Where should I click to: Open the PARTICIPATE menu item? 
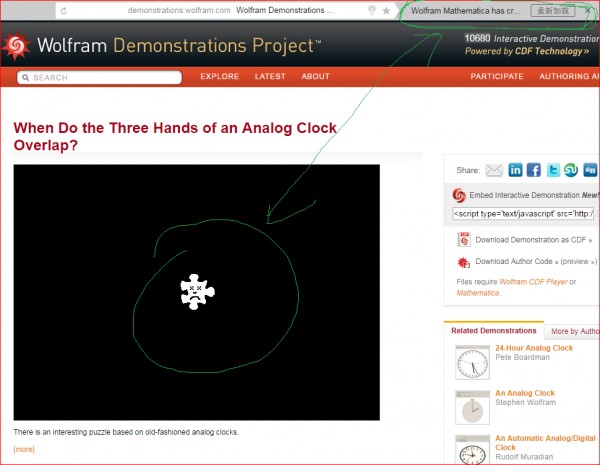click(x=497, y=77)
